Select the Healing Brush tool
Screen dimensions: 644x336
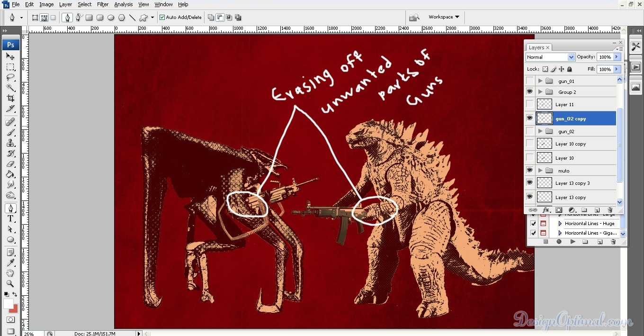tap(10, 122)
